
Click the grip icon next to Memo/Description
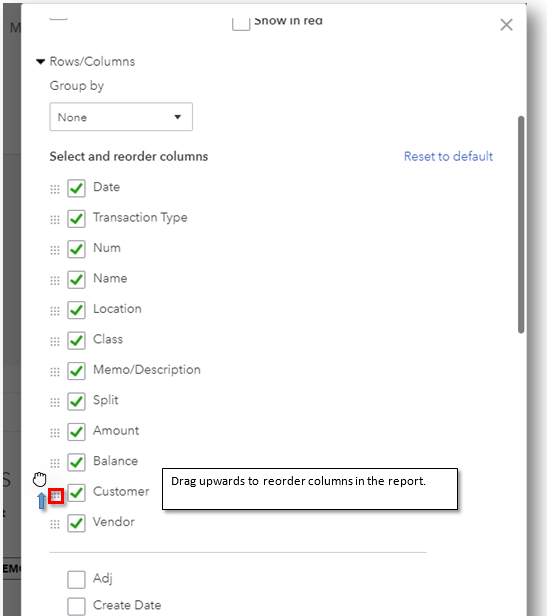tap(55, 372)
